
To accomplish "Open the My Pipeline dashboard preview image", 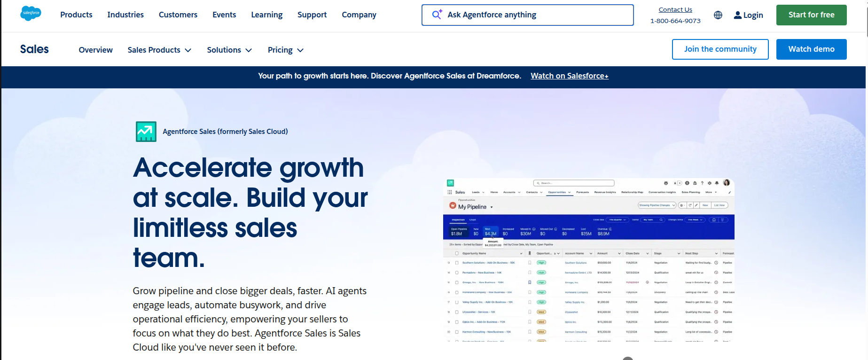I will click(x=589, y=260).
